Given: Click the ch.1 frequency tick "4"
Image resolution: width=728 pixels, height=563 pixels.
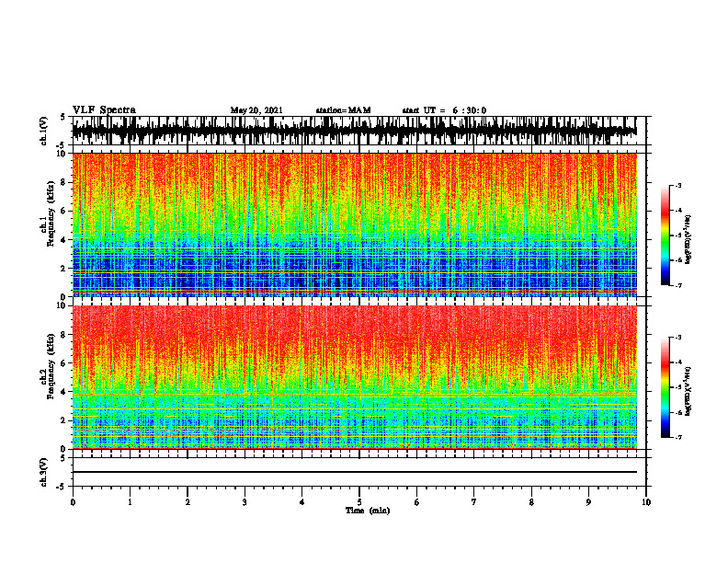Looking at the screenshot, I should tap(64, 240).
